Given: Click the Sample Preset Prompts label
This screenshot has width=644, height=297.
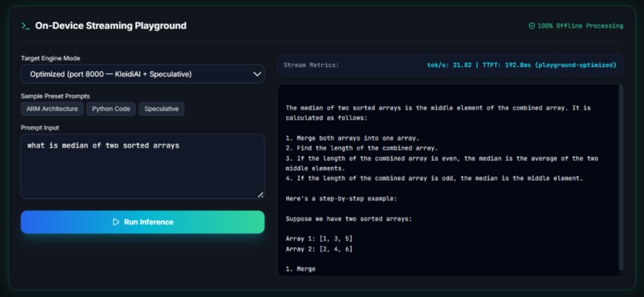Looking at the screenshot, I should (x=55, y=96).
